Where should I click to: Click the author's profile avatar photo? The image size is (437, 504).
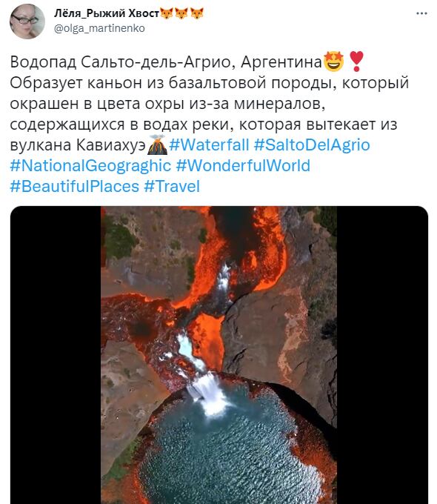(27, 21)
